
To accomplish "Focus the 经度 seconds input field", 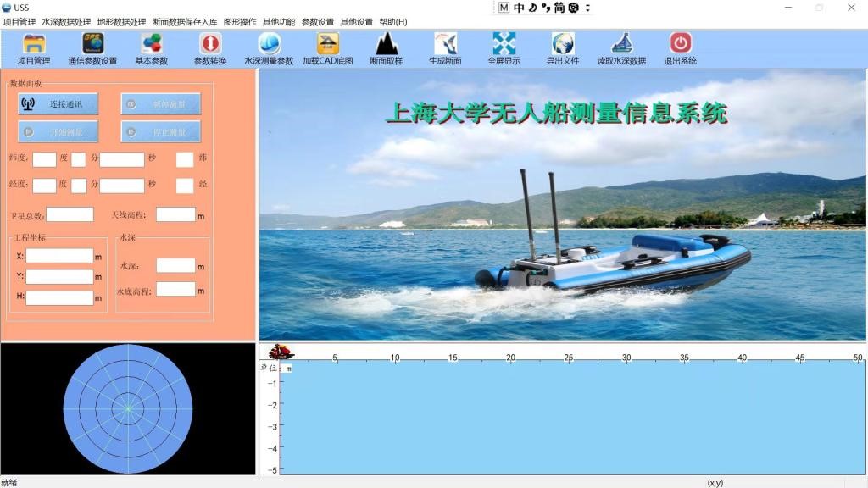I will pos(122,186).
